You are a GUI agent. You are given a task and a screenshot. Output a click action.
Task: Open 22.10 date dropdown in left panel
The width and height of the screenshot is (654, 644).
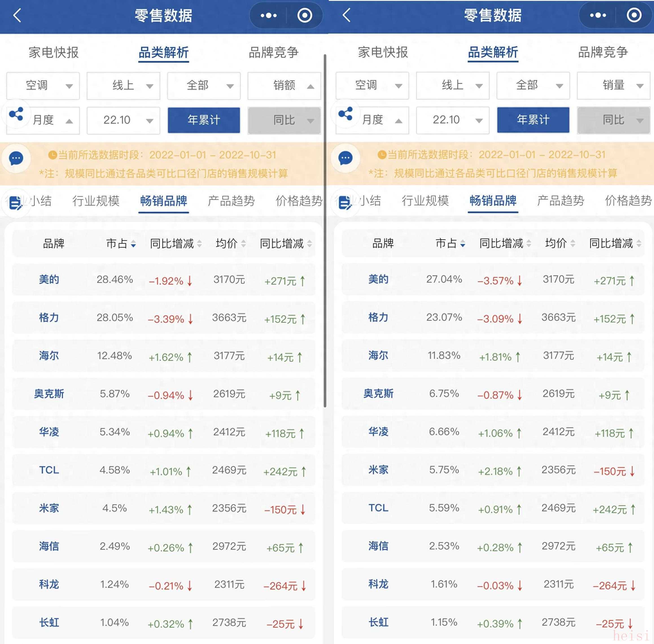pyautogui.click(x=123, y=120)
